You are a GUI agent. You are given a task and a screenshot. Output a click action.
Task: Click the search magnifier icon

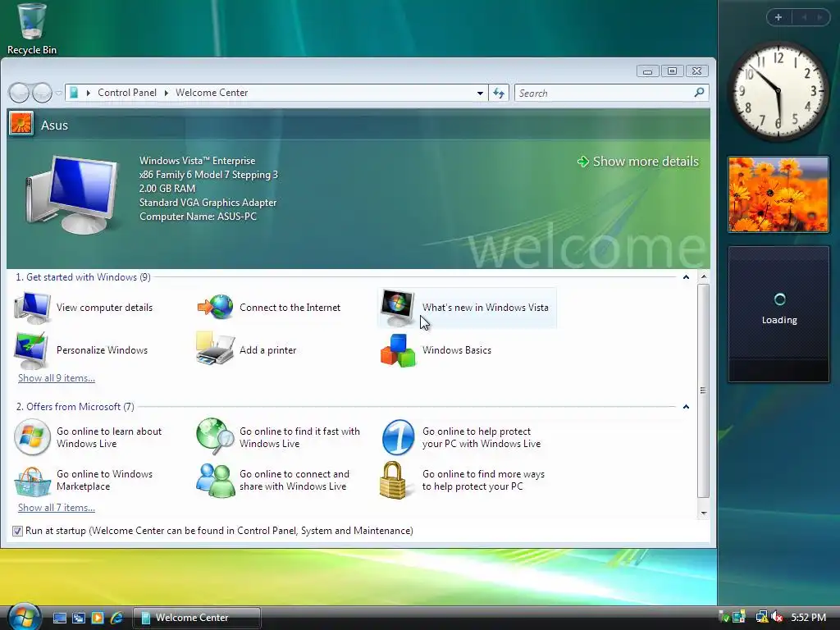[x=699, y=93]
